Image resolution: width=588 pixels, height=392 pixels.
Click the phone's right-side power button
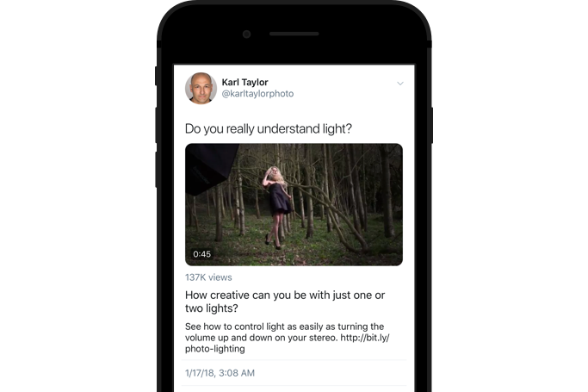[431, 125]
